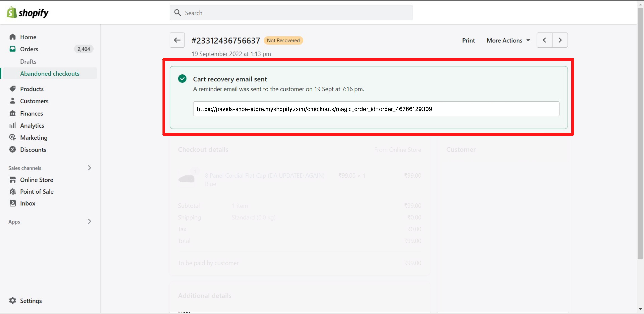Screen dimensions: 644x314
Task: Select the checkout recovery URL field
Action: coord(376,109)
